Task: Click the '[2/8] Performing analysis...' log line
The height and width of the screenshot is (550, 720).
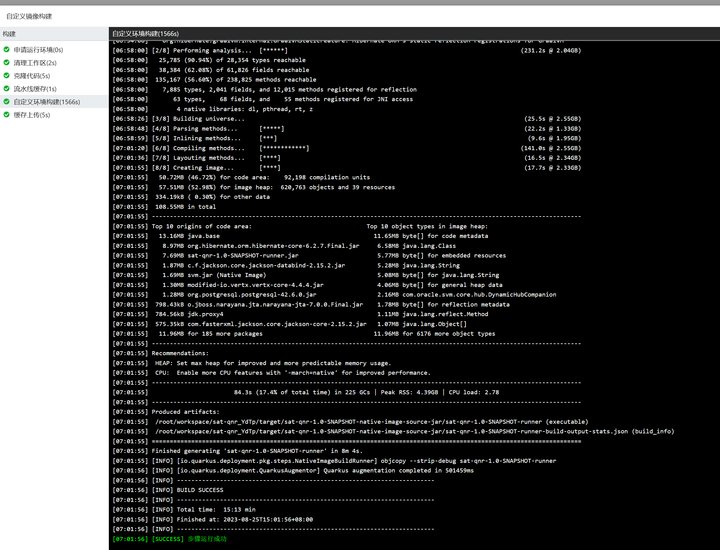Action: pos(347,51)
